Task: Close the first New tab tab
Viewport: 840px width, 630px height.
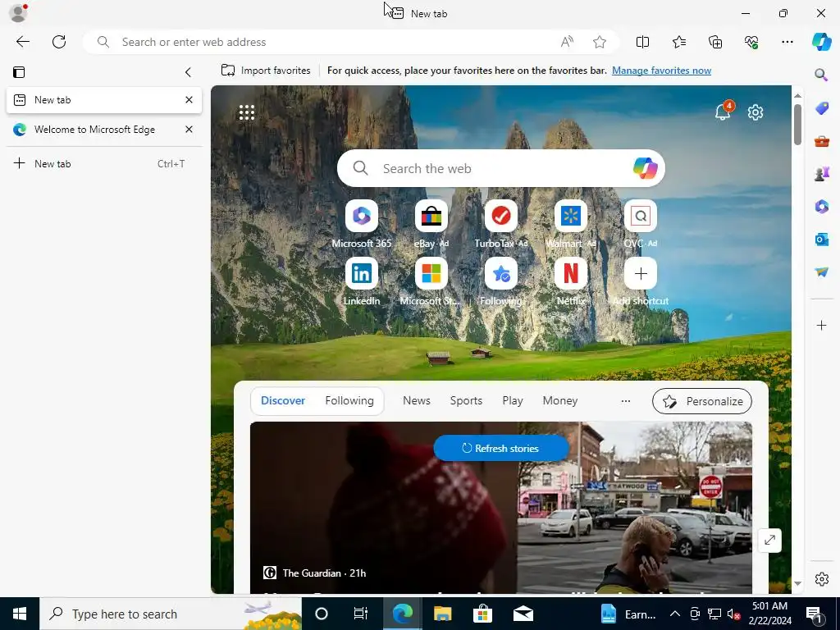Action: pyautogui.click(x=189, y=99)
